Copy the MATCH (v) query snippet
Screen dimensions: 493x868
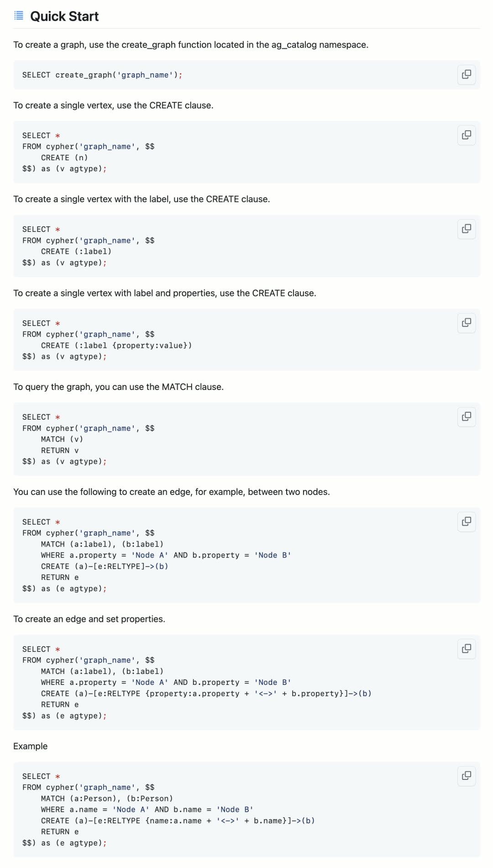pyautogui.click(x=466, y=416)
